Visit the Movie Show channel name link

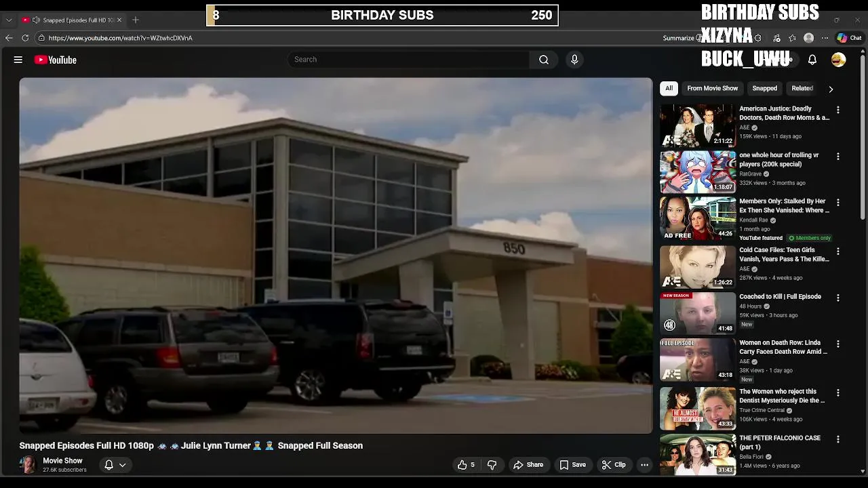tap(62, 461)
